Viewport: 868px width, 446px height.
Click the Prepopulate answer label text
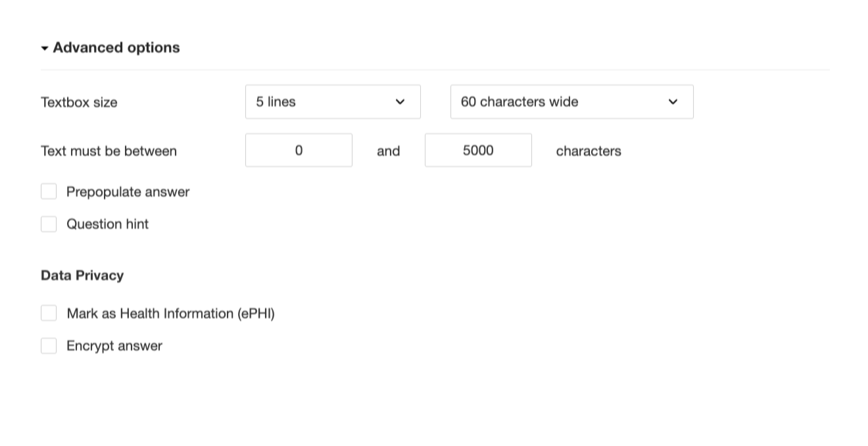[x=128, y=192]
